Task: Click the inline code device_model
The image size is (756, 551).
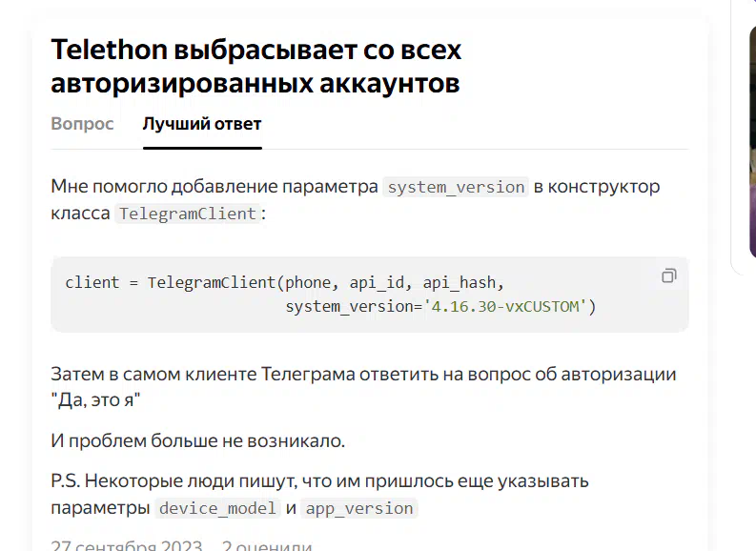Action: click(x=217, y=508)
